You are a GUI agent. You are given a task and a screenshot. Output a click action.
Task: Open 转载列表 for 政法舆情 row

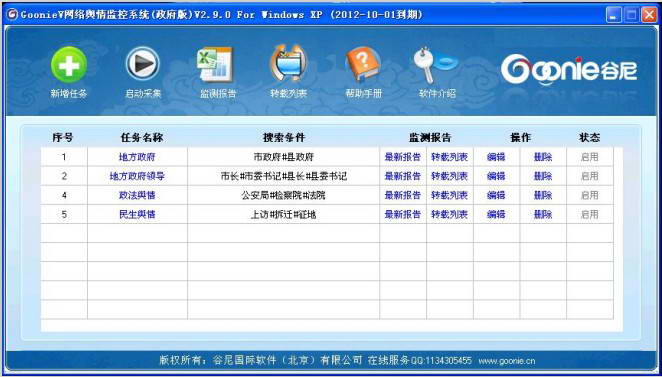(x=450, y=195)
